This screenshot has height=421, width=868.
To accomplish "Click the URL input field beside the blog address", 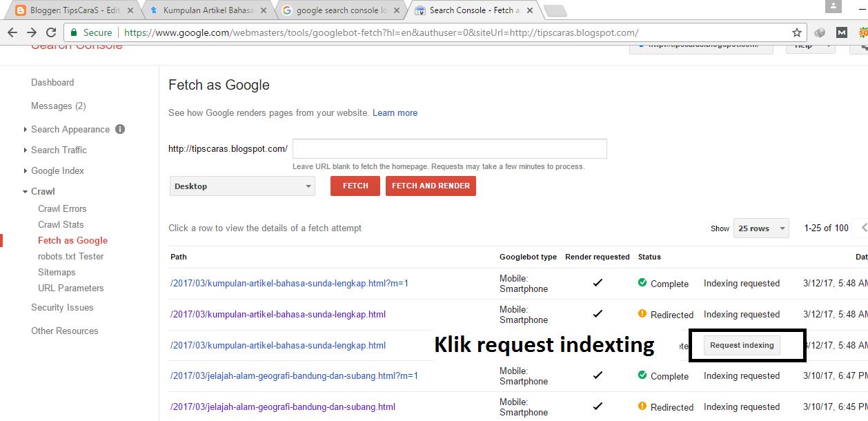I will pos(449,148).
